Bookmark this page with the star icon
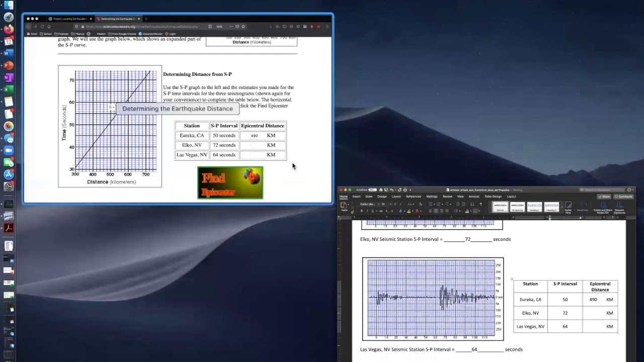644x362 pixels. [x=243, y=27]
